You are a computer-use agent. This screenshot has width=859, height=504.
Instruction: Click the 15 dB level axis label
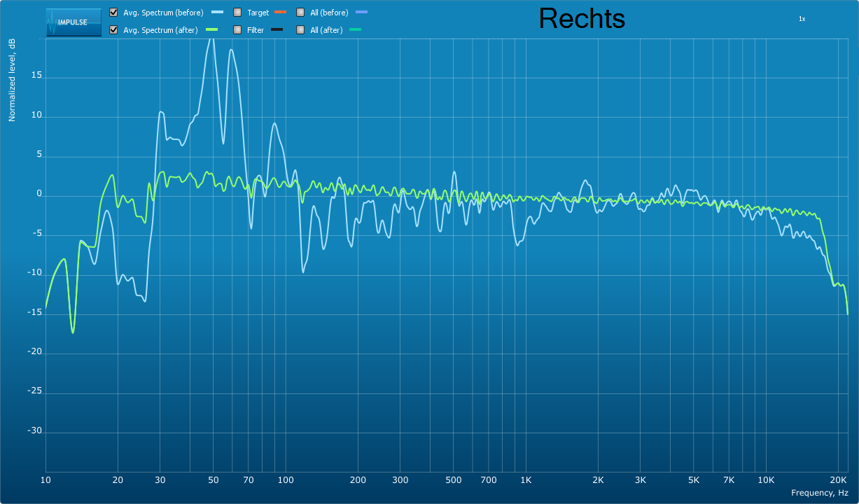36,76
